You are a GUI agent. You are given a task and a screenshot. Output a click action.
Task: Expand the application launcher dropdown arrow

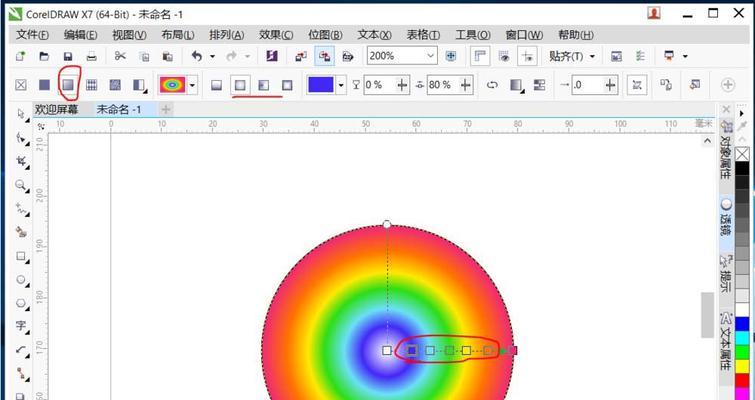click(x=685, y=56)
